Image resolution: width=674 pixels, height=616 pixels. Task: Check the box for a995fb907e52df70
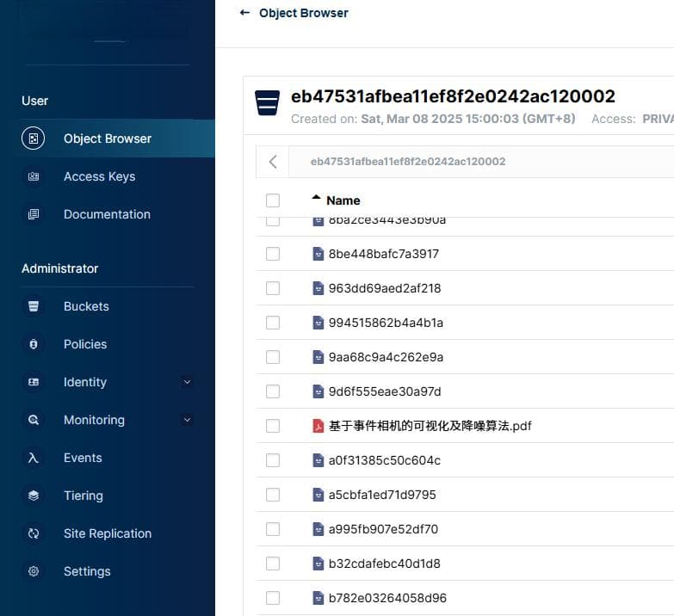click(273, 529)
